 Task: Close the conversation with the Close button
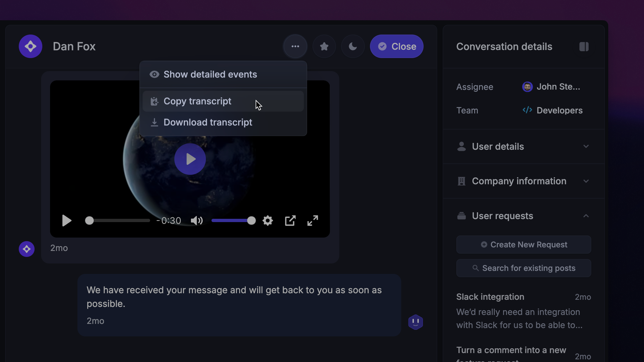point(396,46)
